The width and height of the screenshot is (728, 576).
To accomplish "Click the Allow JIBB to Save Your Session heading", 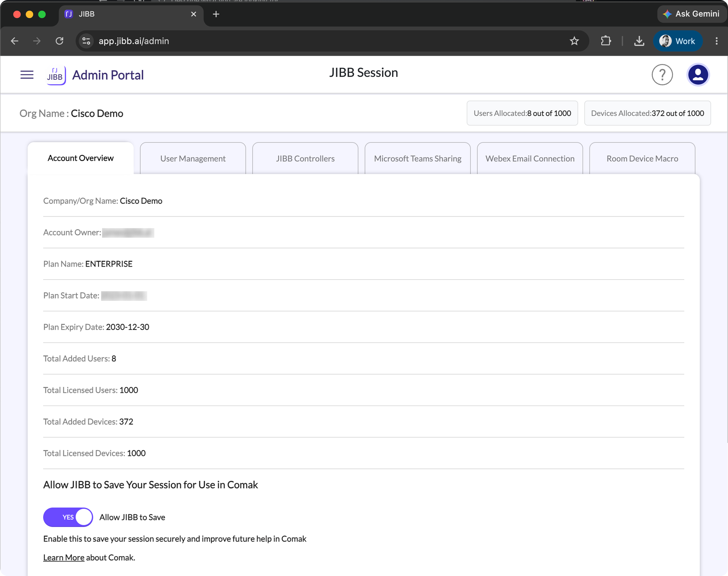I will coord(151,485).
